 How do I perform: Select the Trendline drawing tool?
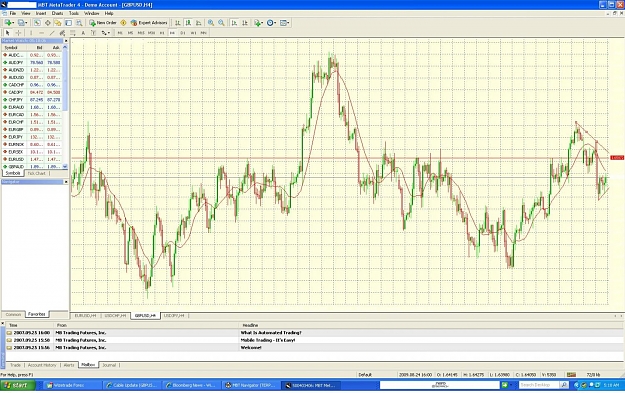pyautogui.click(x=52, y=33)
